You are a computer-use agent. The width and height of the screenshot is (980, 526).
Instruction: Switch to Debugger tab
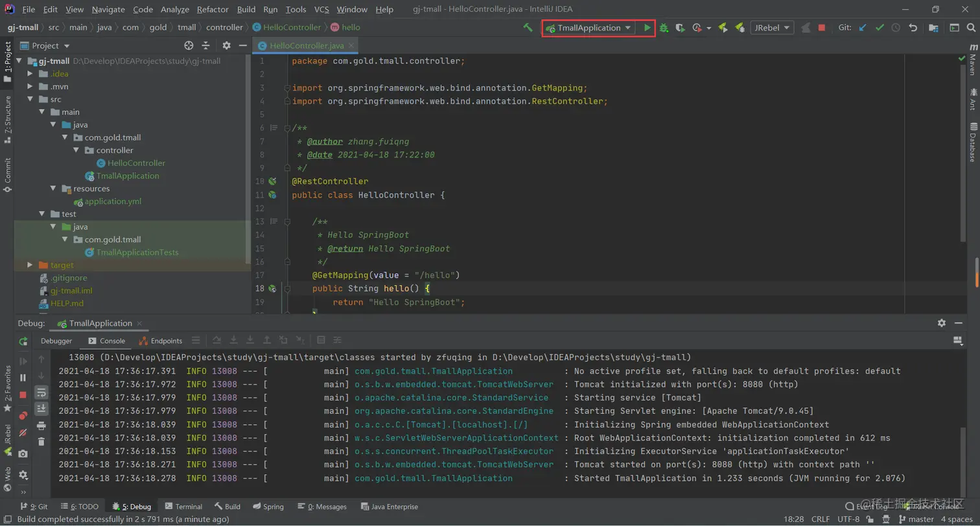tap(56, 341)
